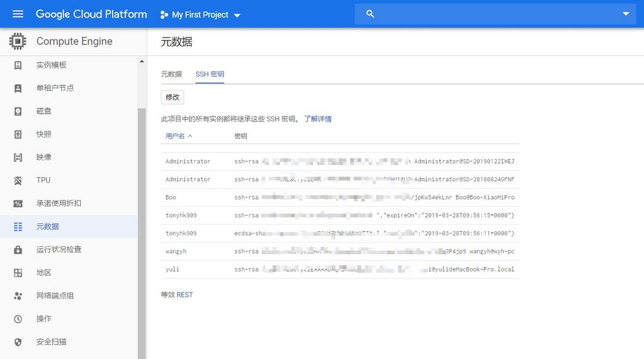Switch to the 元数据 tab
This screenshot has width=644, height=359.
(171, 74)
